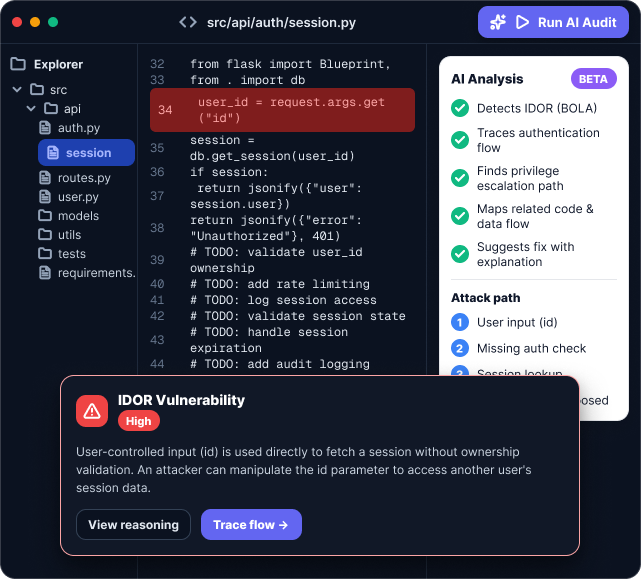641x579 pixels.
Task: Click the check icon for Suggests fix with explanation
Action: click(x=460, y=254)
